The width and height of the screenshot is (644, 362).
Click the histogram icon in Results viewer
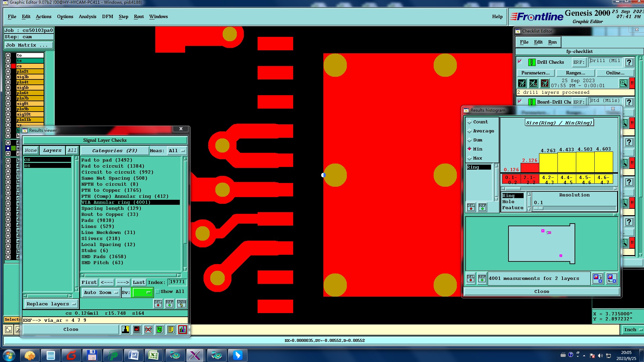(182, 329)
